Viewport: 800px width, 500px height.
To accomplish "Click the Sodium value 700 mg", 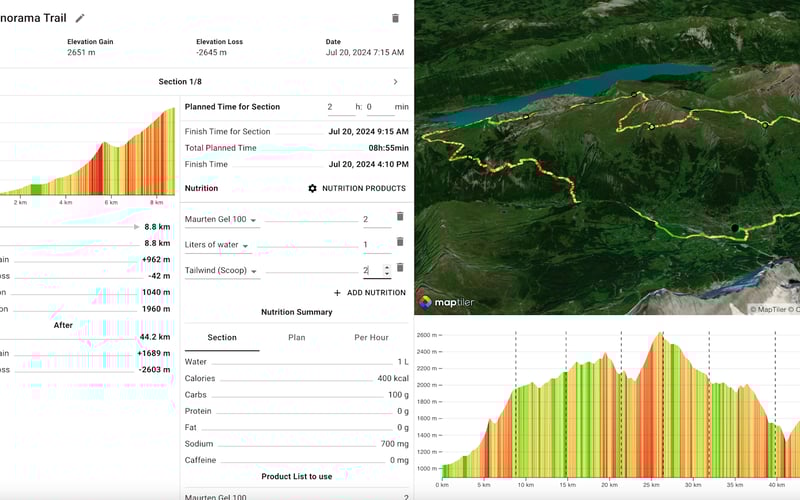I will [394, 444].
